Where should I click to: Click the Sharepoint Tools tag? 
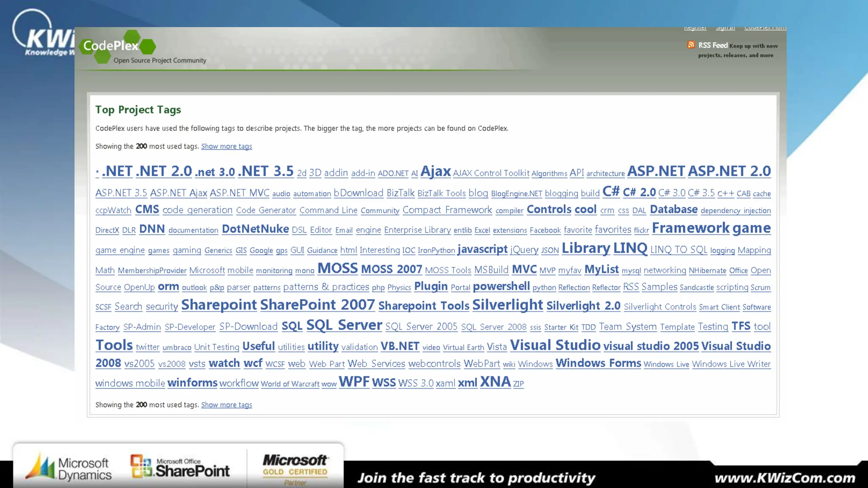click(424, 306)
